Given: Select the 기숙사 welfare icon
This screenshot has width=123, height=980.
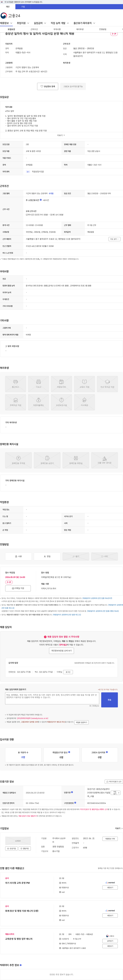Looking at the screenshot, I should tap(38, 384).
